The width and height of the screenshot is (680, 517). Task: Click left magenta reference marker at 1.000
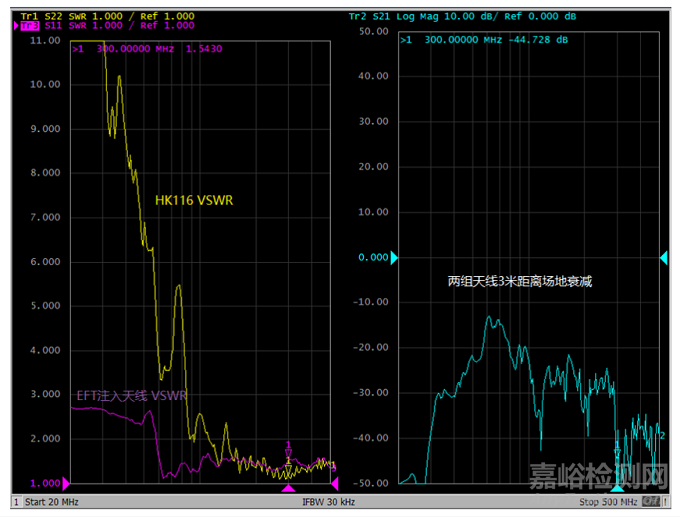(x=67, y=483)
